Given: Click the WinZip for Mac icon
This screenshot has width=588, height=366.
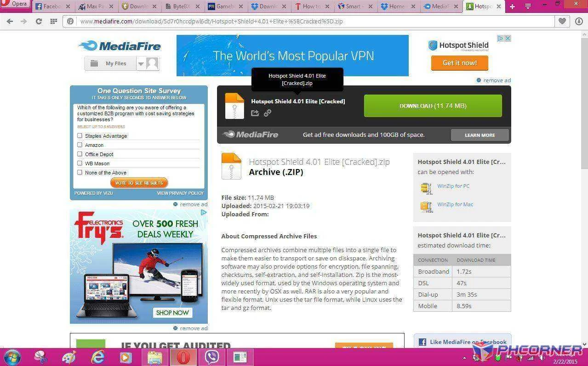Looking at the screenshot, I should pyautogui.click(x=427, y=207).
